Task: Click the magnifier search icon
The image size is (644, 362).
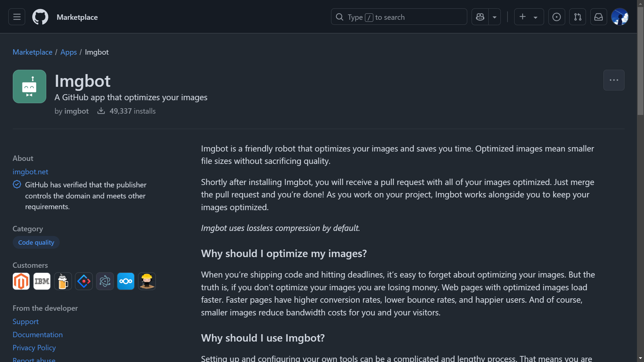Action: 339,17
